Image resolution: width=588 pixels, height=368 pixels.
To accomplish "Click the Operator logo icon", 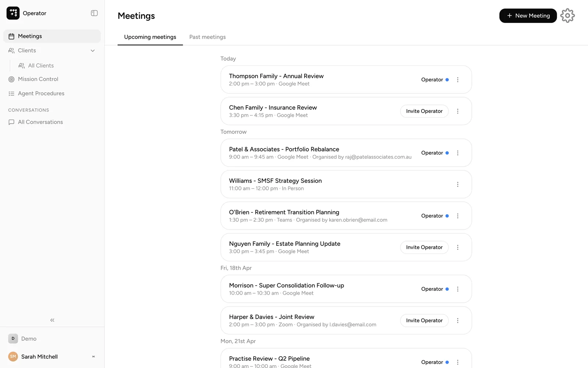I will [x=13, y=13].
